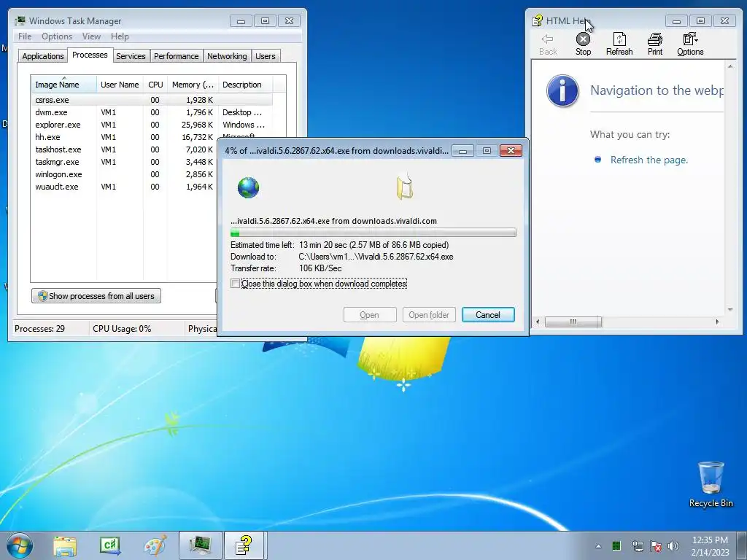Open Windows Explorer from taskbar

click(65, 545)
